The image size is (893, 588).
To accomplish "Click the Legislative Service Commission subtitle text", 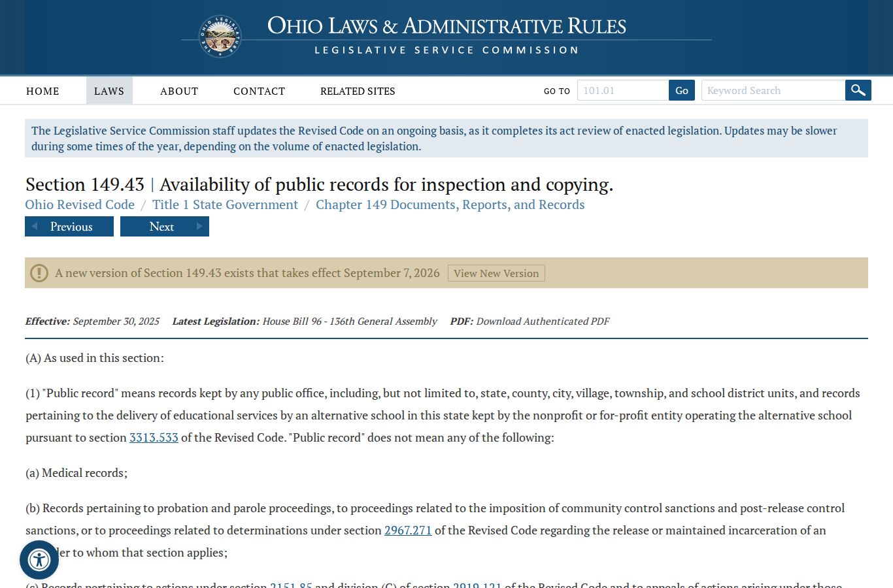I will pos(446,50).
